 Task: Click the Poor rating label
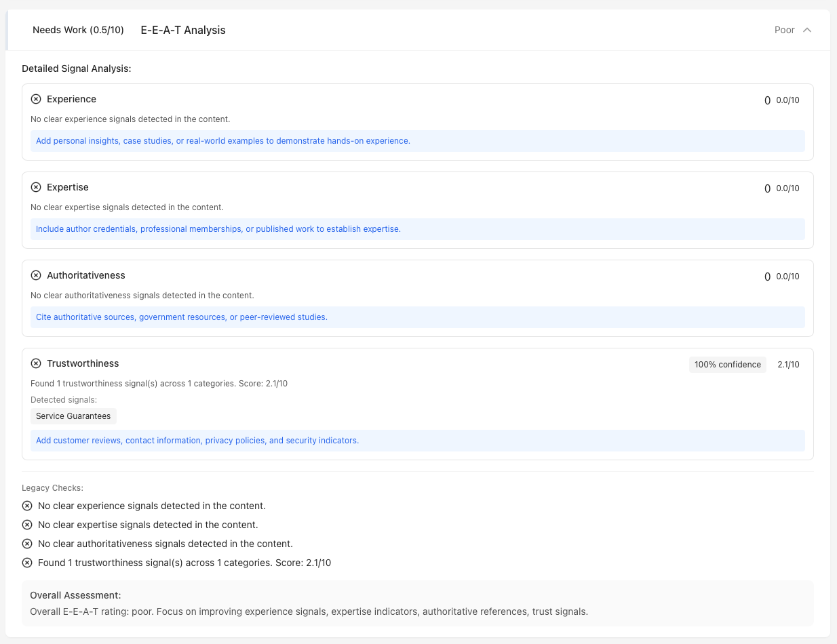[x=784, y=30]
